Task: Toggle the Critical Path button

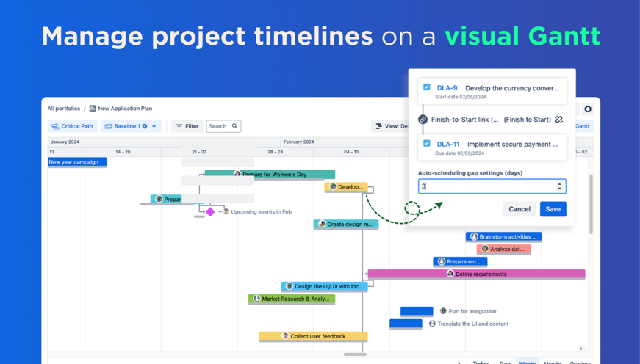Action: click(x=72, y=126)
